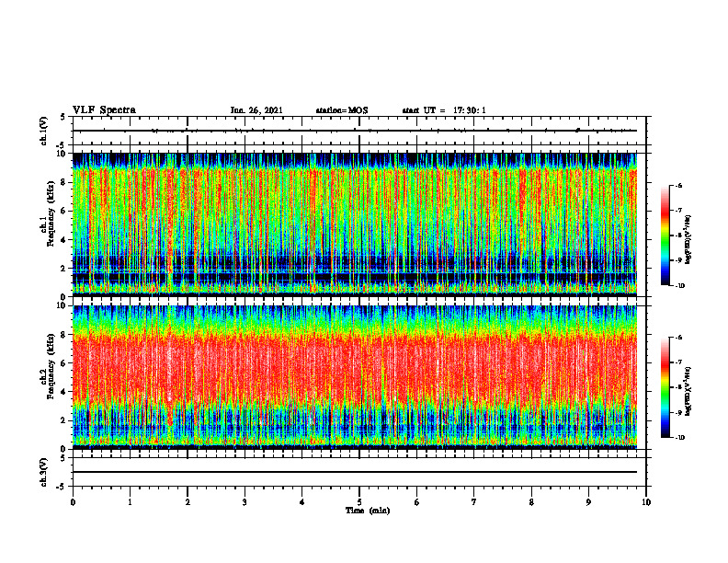Click time axis tick label "5"
Image resolution: width=728 pixels, height=563 pixels.
(359, 502)
